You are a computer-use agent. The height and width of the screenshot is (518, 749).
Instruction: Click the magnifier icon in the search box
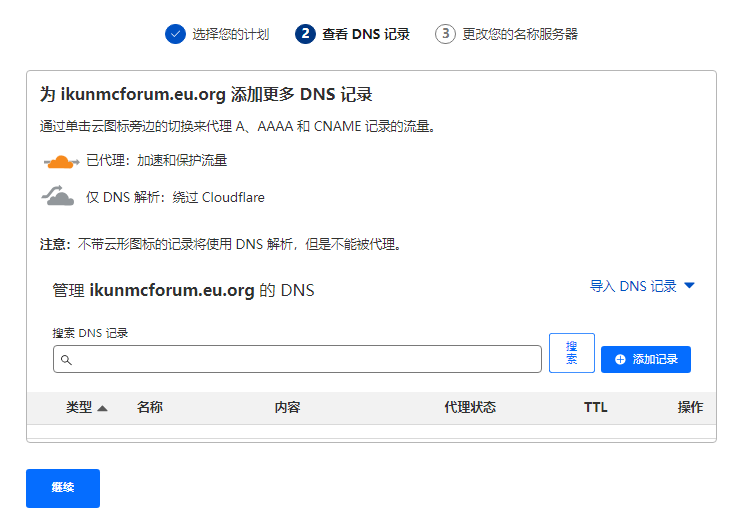(x=66, y=359)
